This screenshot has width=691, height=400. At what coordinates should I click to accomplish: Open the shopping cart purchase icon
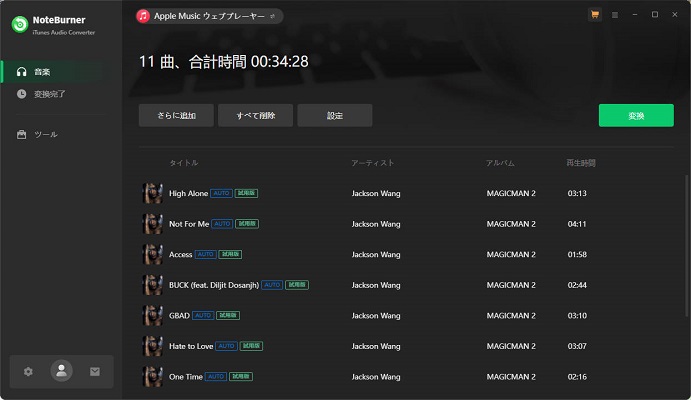(x=594, y=15)
